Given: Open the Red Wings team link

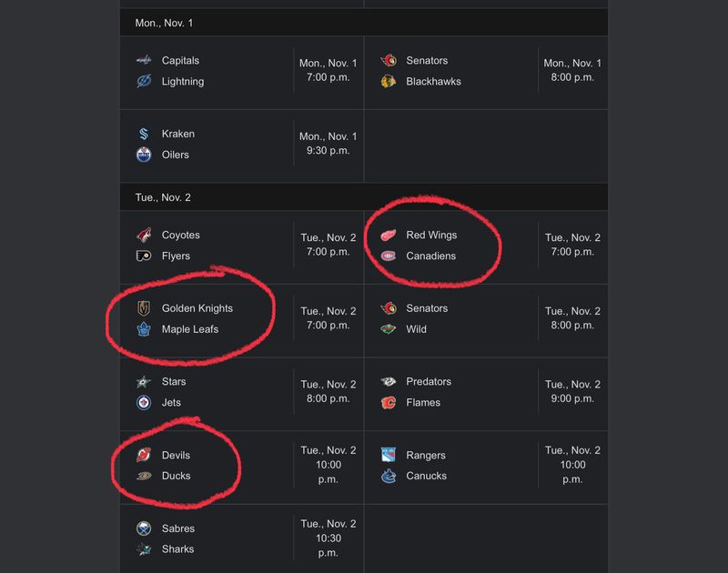Looking at the screenshot, I should [431, 235].
